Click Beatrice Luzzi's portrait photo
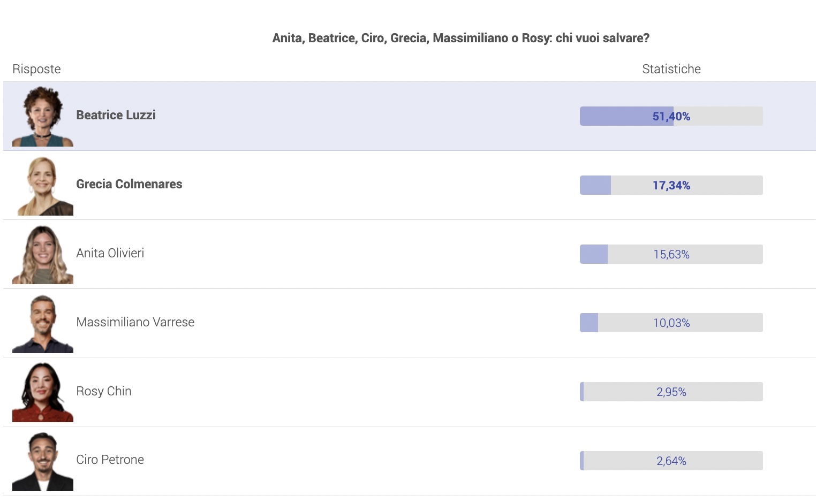Viewport: 816px width, 504px height. tap(43, 116)
